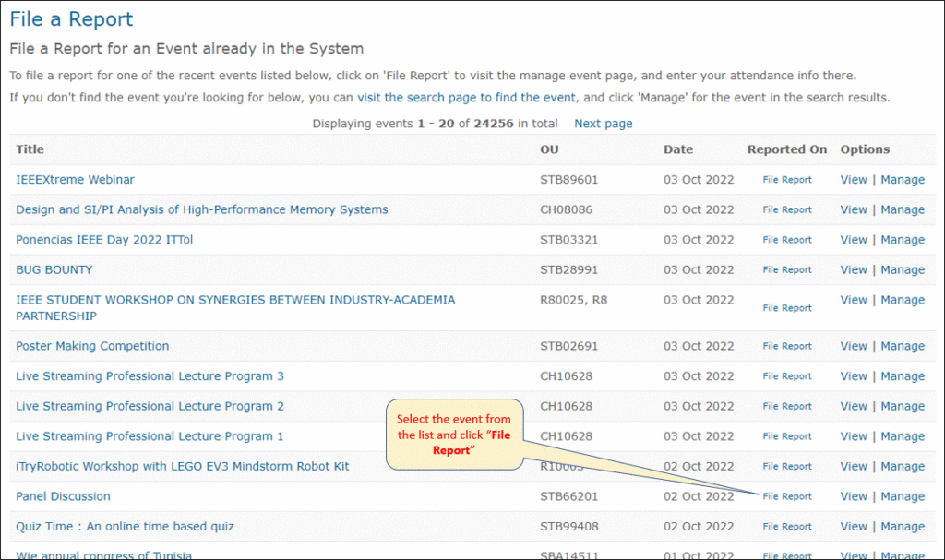File Report for Quiz Time online quiz
The width and height of the screenshot is (945, 560).
click(x=786, y=526)
